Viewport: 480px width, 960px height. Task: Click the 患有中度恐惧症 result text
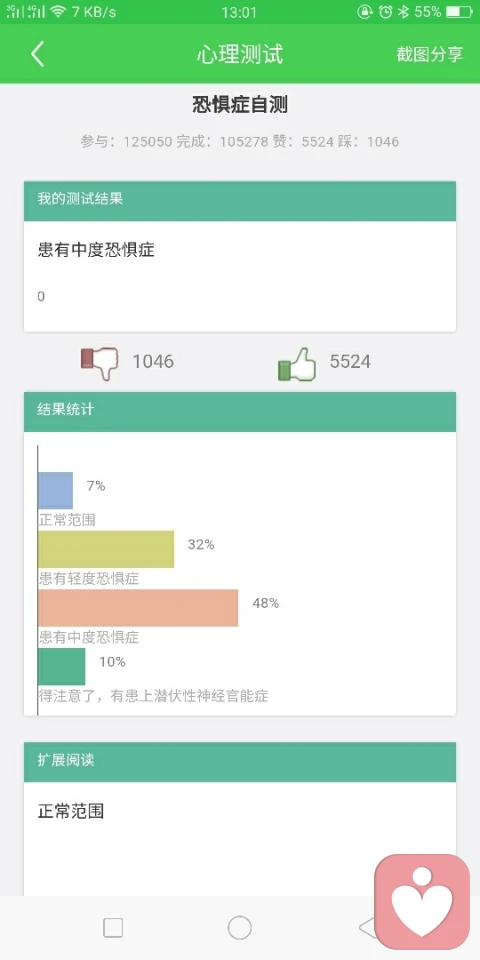click(96, 250)
